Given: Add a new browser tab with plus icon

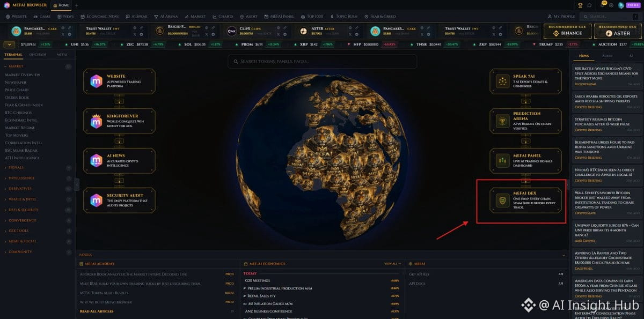Looking at the screenshot, I should (x=77, y=5).
